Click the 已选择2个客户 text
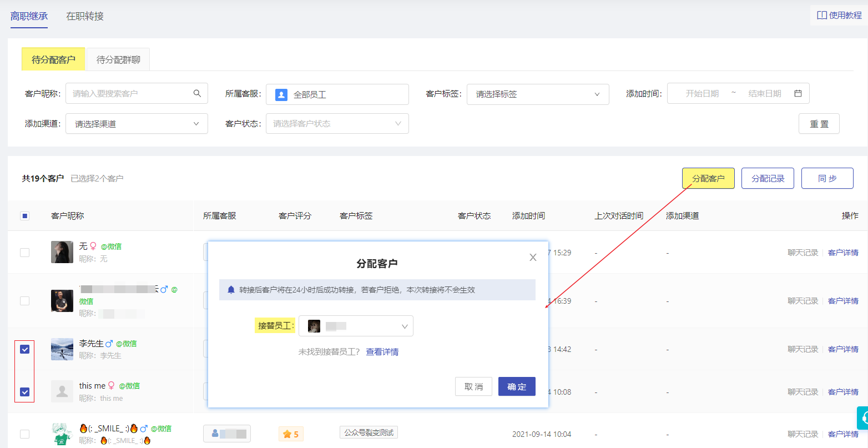Screen dimensions: 868x448 97,178
